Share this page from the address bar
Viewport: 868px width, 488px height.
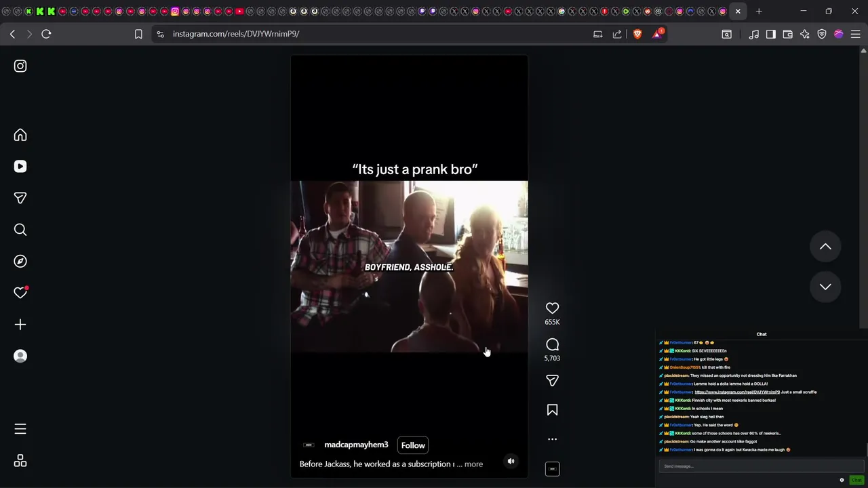tap(617, 34)
